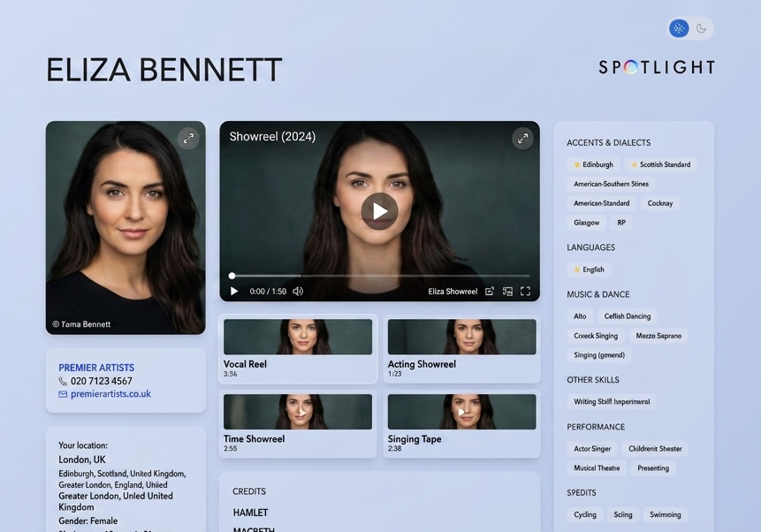
Task: Mute the showreel volume
Action: [298, 292]
